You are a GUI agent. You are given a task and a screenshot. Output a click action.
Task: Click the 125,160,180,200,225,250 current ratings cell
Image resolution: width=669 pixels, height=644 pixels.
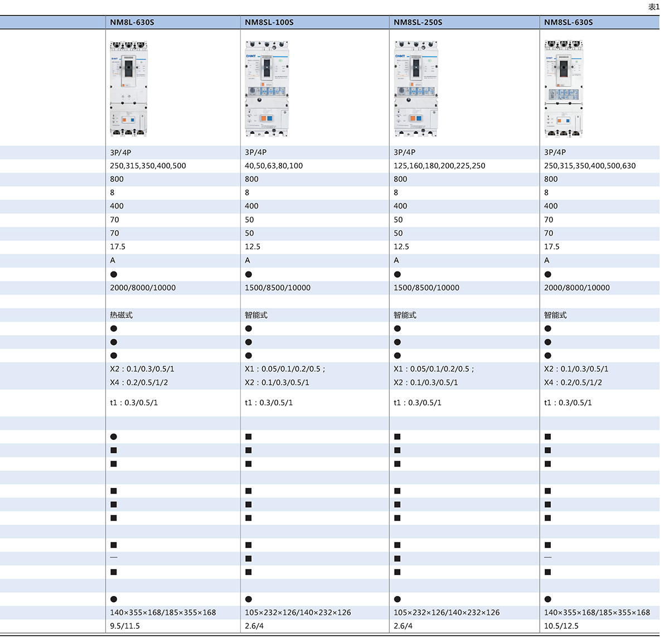tap(439, 166)
